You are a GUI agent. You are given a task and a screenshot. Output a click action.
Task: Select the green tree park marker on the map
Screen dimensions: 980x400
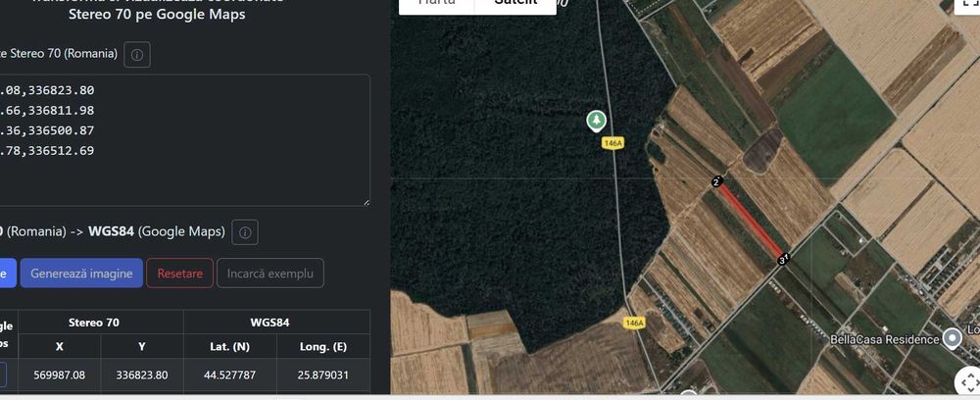coord(595,121)
